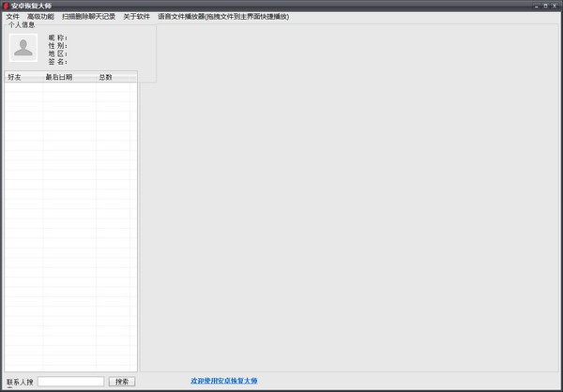Focus the 联系人搜 search text field
The width and height of the screenshot is (563, 392).
70,382
